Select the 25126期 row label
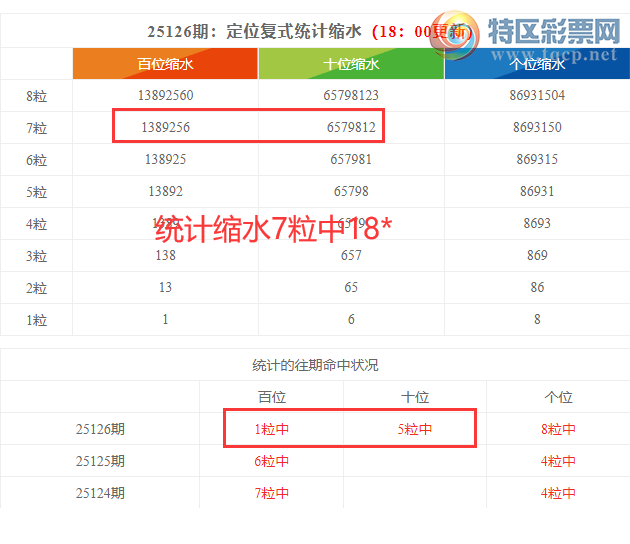 tap(100, 429)
